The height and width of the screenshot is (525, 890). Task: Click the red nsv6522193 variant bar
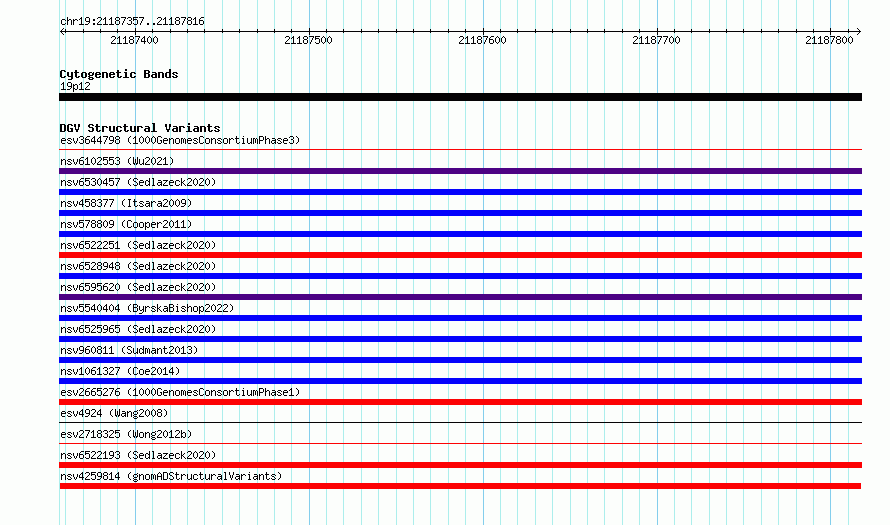tap(460, 465)
